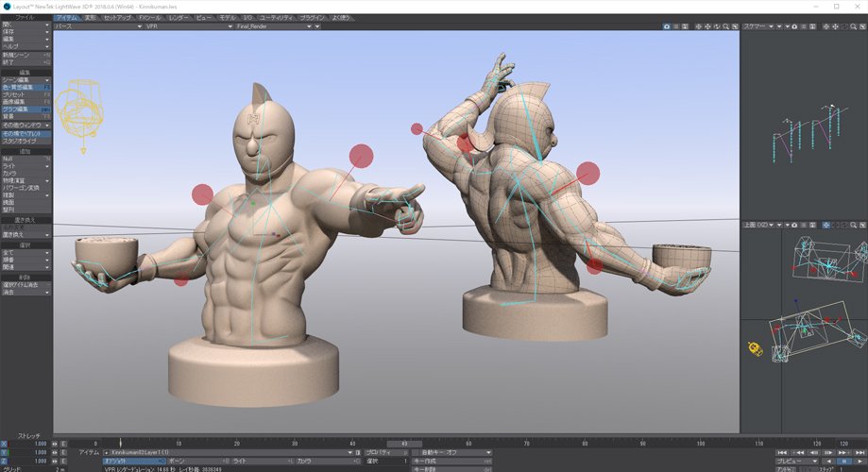This screenshot has height=472, width=868.
Task: Click the E envelope button for the Z value
Action: pos(63,461)
